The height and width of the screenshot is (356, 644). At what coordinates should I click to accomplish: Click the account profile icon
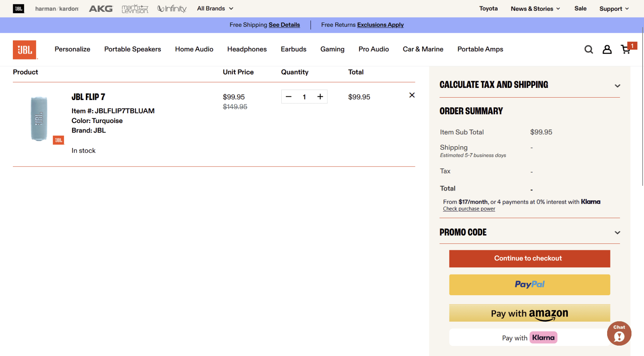click(607, 49)
